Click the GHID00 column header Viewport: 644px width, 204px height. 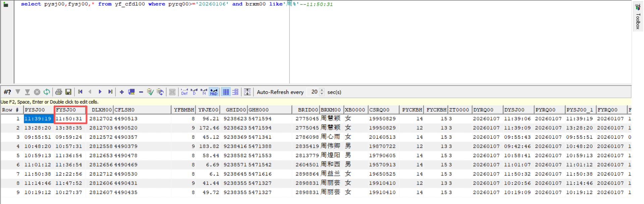point(233,110)
